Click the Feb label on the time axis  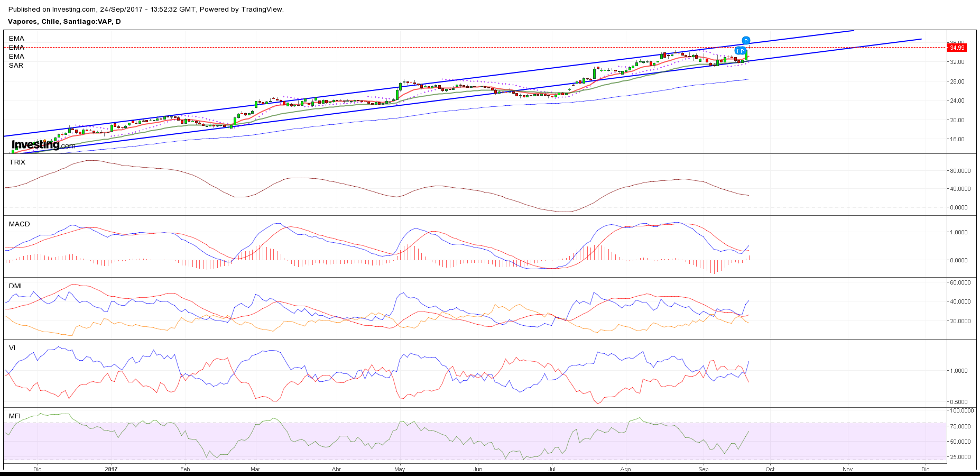[185, 469]
